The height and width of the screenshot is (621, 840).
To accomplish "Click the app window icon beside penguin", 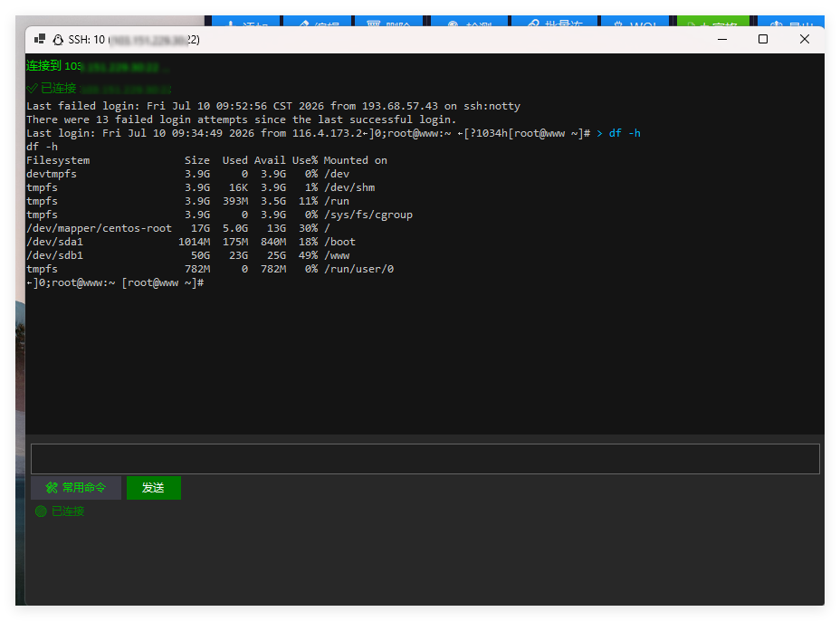I will click(40, 39).
